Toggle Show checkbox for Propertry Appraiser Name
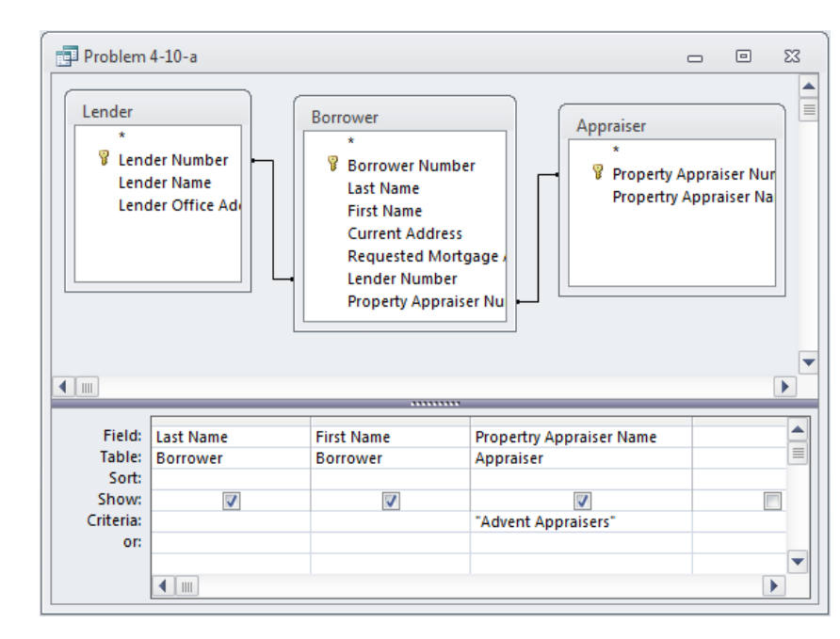Viewport: 840px width, 639px height. point(582,501)
